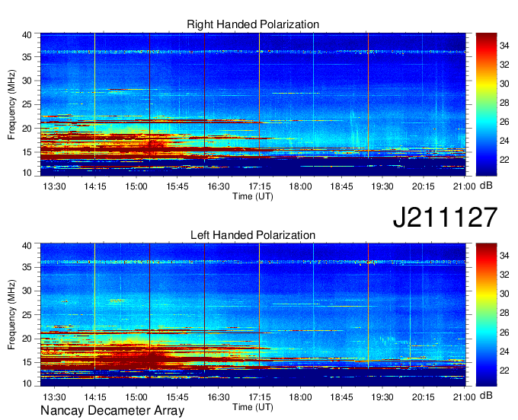Click the Right Handed spectrogram image

pos(253,104)
